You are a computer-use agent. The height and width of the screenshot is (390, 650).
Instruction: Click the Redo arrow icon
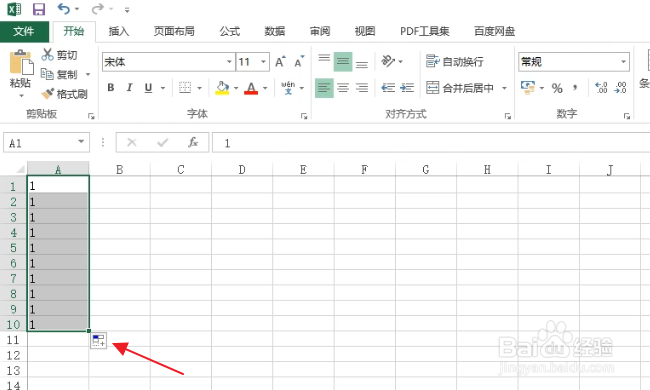(98, 9)
